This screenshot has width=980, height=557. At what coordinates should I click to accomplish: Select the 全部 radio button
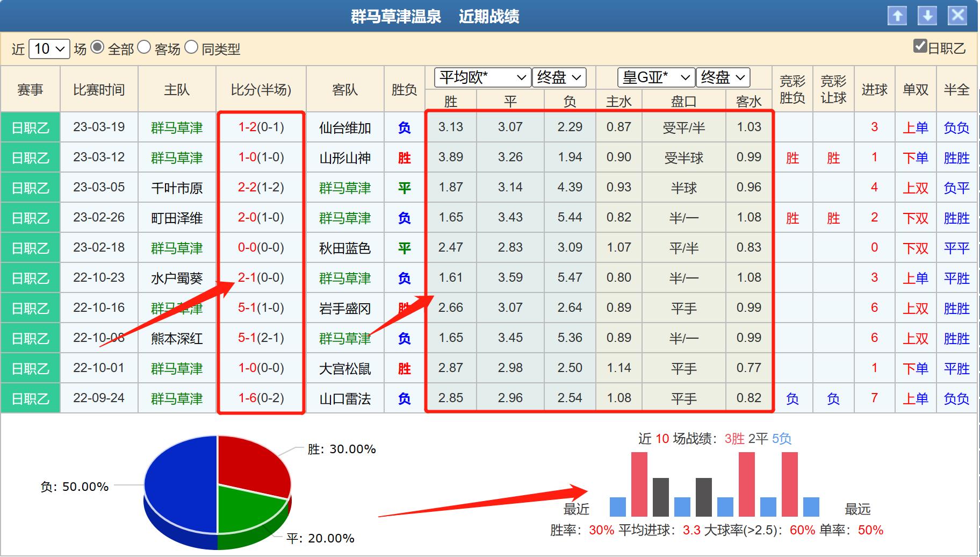tap(97, 48)
